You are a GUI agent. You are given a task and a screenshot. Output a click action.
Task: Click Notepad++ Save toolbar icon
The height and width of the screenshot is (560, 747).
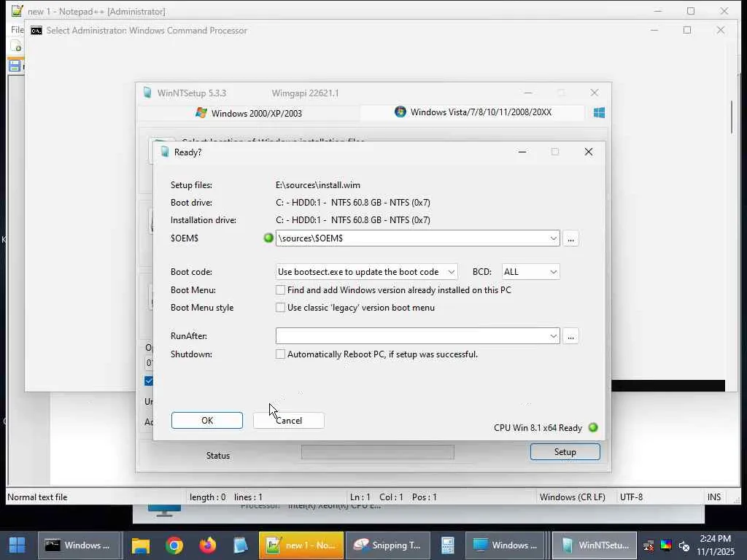(15, 66)
